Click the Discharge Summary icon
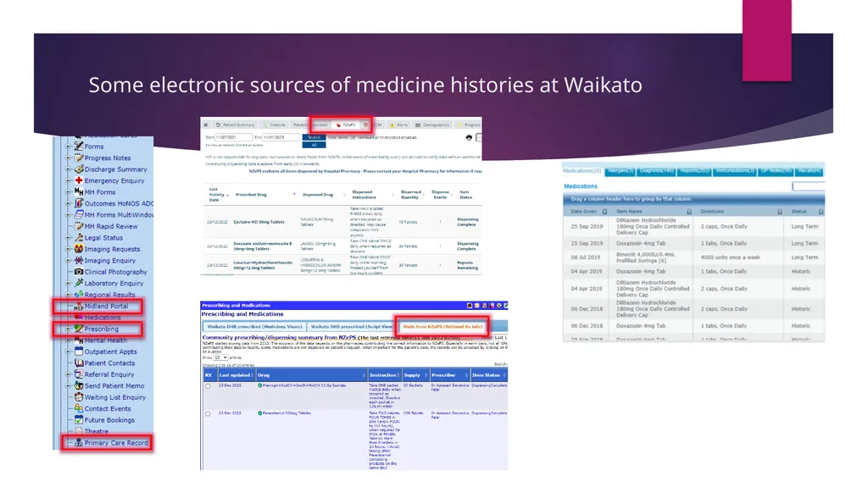This screenshot has height=487, width=868. pyautogui.click(x=79, y=169)
